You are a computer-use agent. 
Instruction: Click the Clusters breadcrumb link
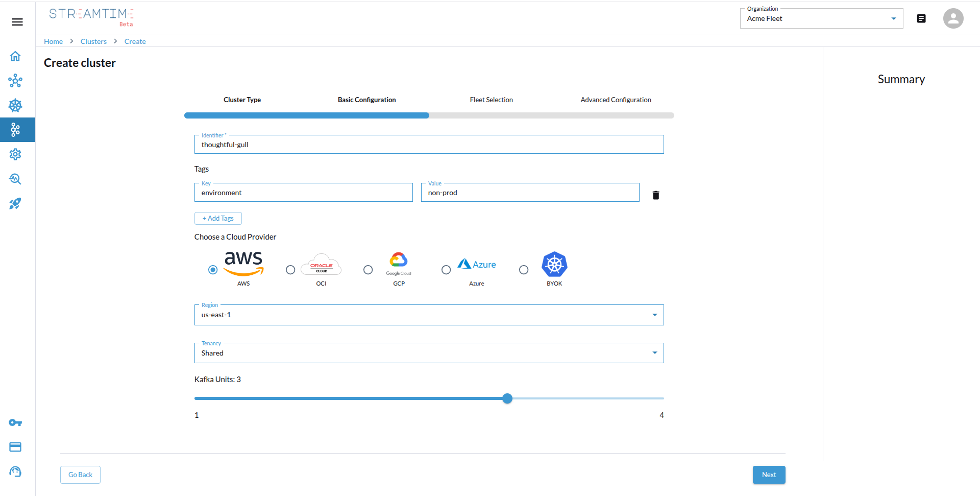[93, 41]
